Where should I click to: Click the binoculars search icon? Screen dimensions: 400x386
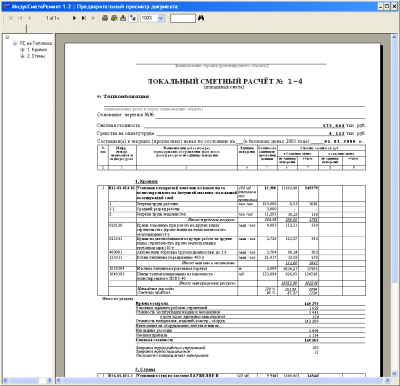[x=201, y=18]
